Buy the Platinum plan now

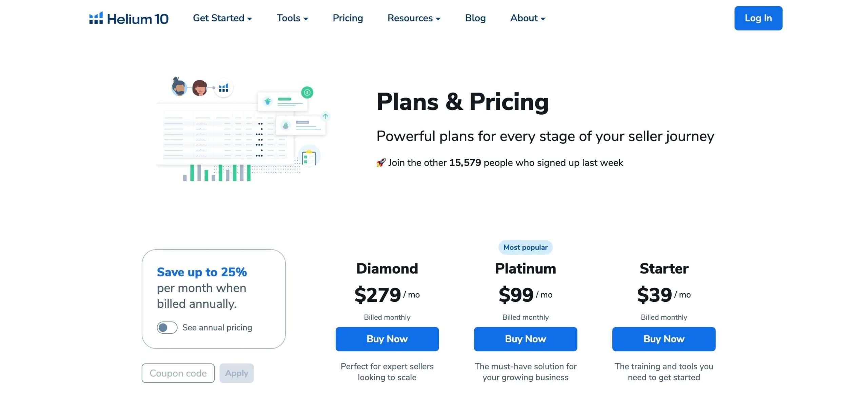tap(526, 339)
